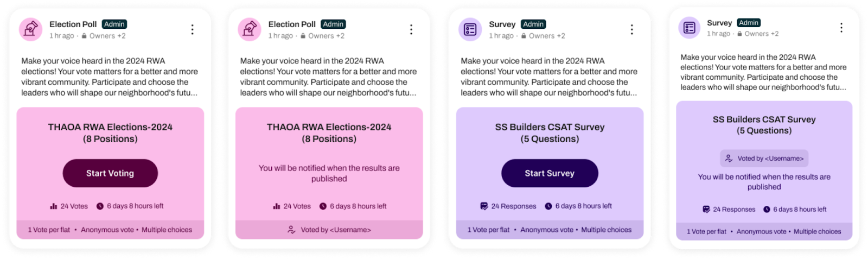Click clock icon beside 6 days left, second card
This screenshot has width=868, height=259.
323,206
